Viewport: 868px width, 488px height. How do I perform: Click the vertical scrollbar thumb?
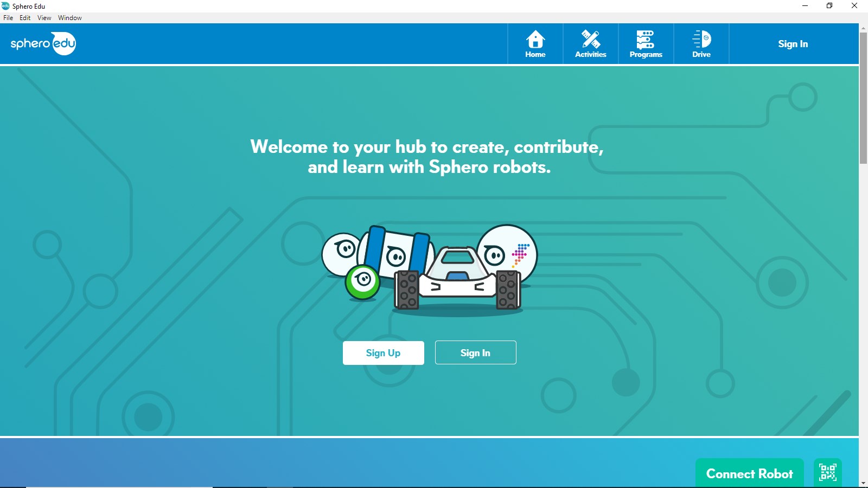(x=863, y=98)
